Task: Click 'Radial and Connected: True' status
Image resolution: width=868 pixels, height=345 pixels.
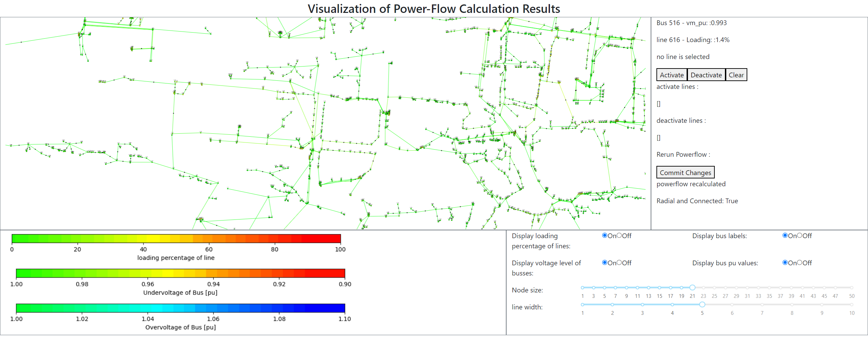Action: point(697,201)
